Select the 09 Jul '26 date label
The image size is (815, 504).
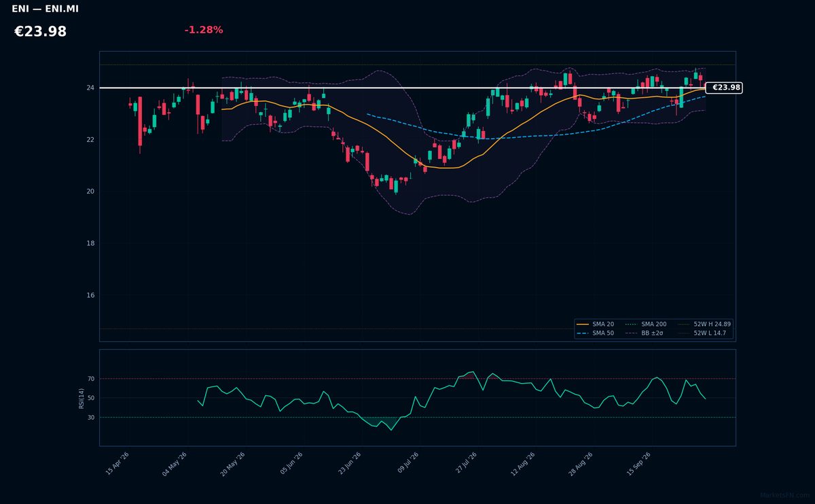point(407,464)
